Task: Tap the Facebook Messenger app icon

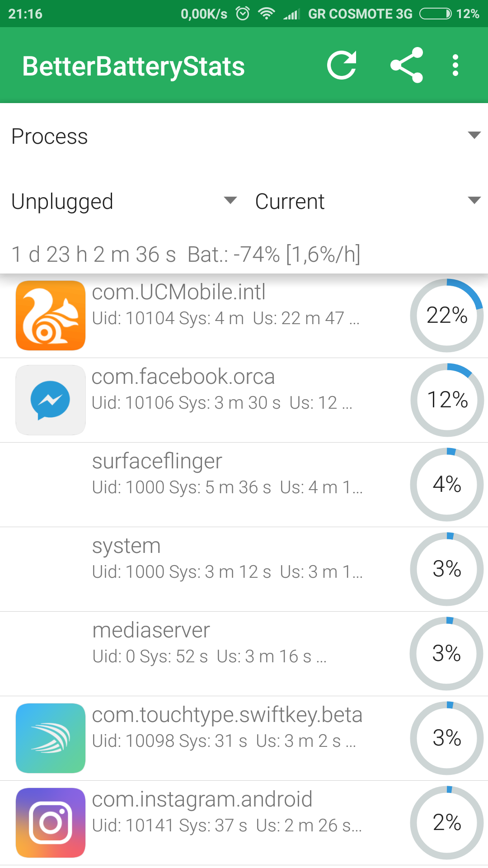Action: click(51, 400)
